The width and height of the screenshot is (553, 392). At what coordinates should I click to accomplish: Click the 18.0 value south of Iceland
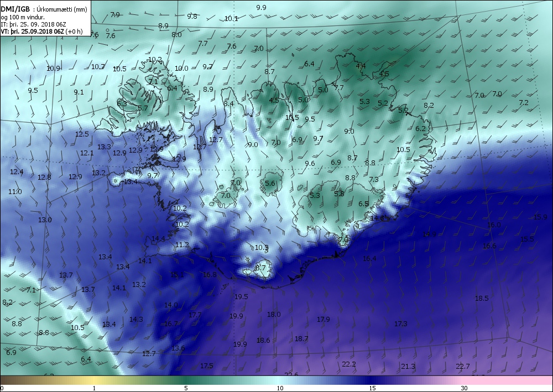pos(274,314)
